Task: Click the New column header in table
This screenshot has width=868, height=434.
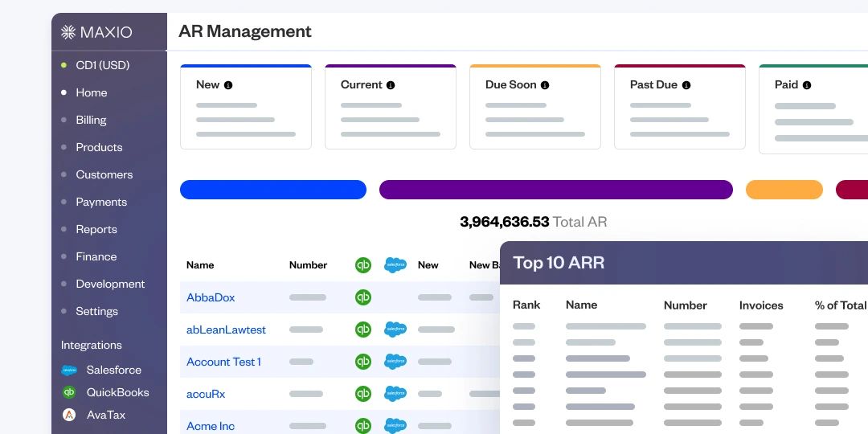Action: pos(428,265)
